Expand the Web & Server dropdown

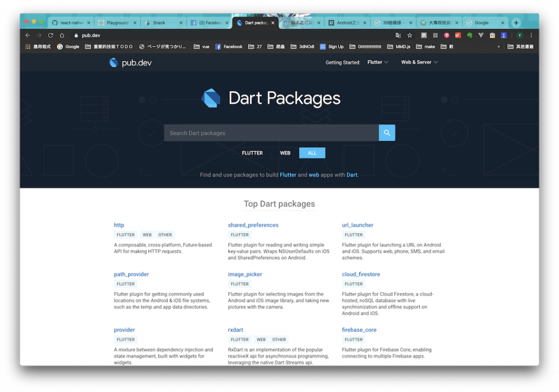(x=419, y=62)
